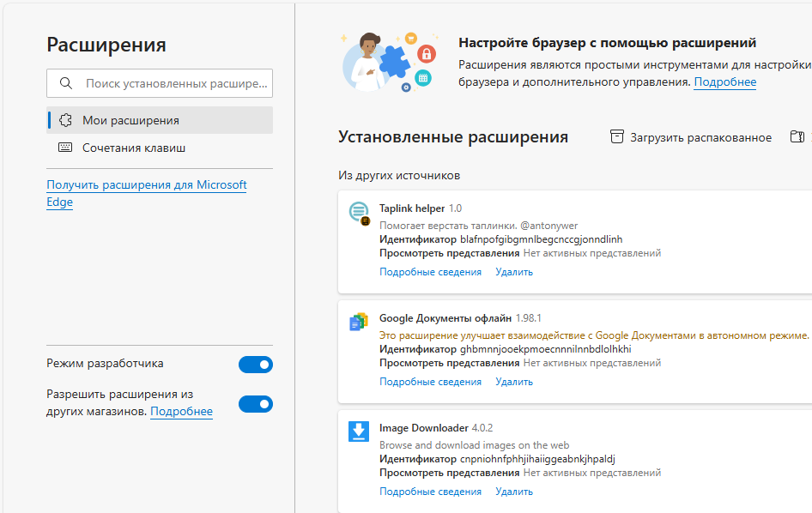This screenshot has width=812, height=513.
Task: Click the partially visible pack extension icon
Action: pyautogui.click(x=797, y=136)
